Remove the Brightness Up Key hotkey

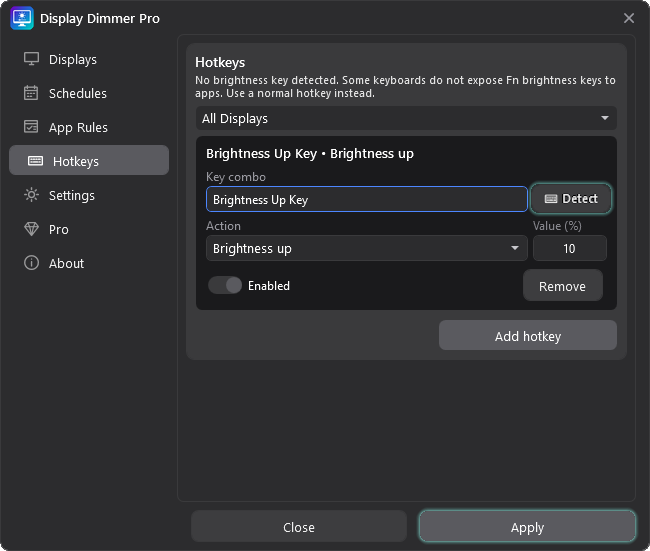[563, 286]
